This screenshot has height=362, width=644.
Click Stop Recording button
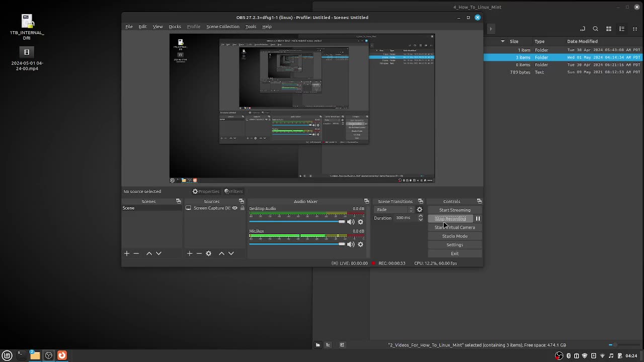point(450,219)
